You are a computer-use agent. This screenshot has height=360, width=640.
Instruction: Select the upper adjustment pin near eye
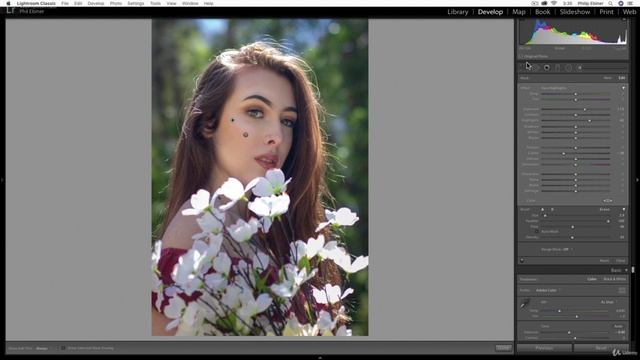coord(233,120)
